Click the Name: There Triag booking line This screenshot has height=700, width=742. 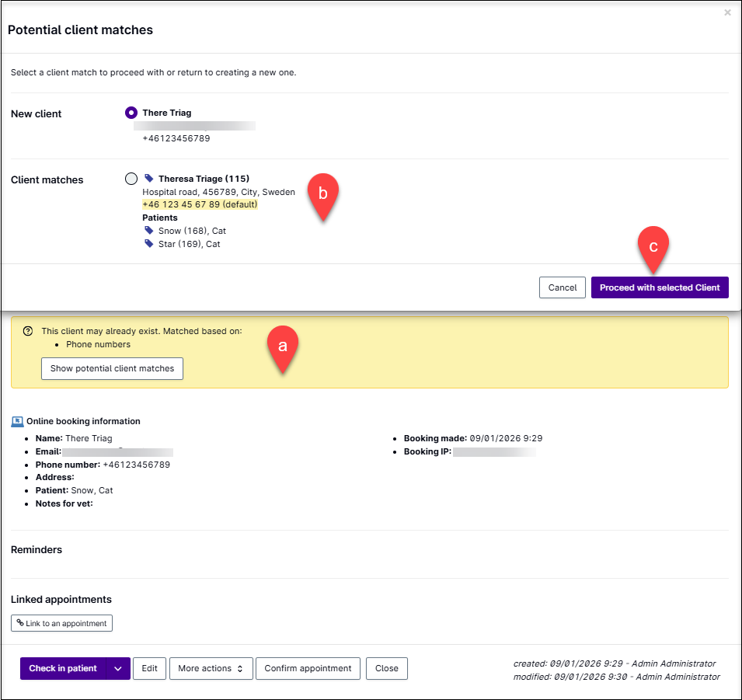[74, 438]
